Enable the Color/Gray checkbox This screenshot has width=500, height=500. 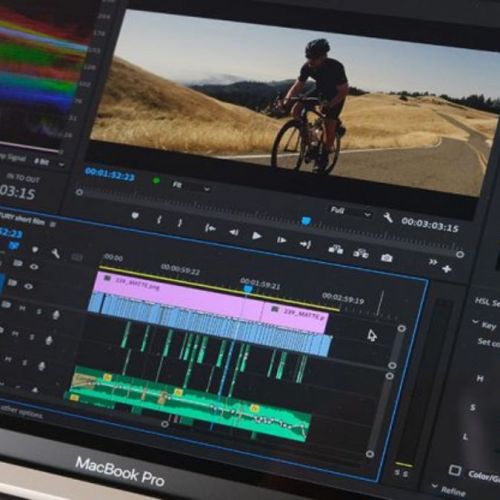coord(455,470)
